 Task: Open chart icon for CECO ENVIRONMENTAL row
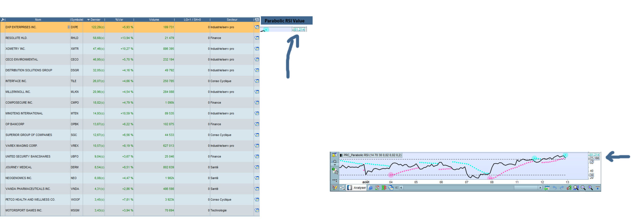(x=257, y=59)
